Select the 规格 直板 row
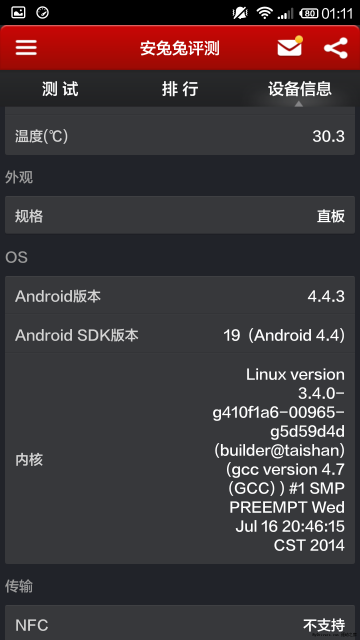This screenshot has width=360, height=640. tap(180, 215)
